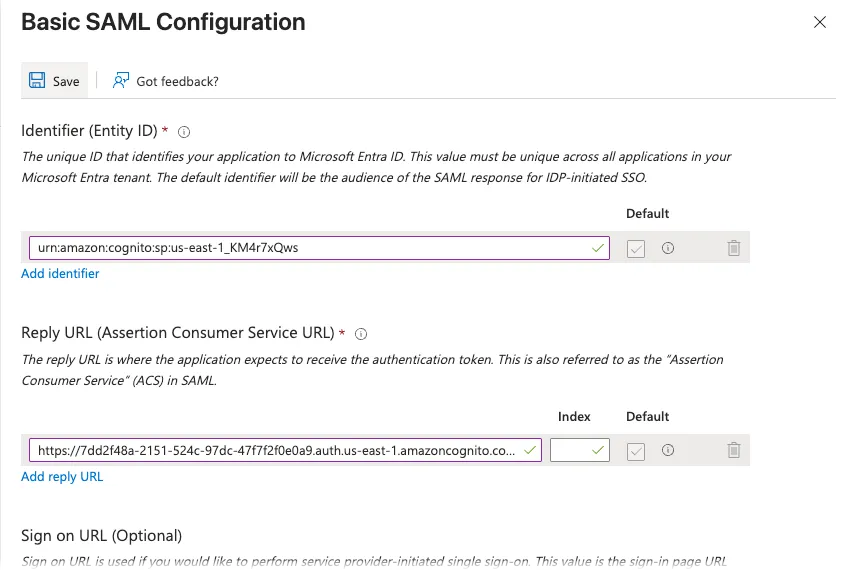The width and height of the screenshot is (853, 570).
Task: Click info icon in the reply URL row
Action: 668,450
